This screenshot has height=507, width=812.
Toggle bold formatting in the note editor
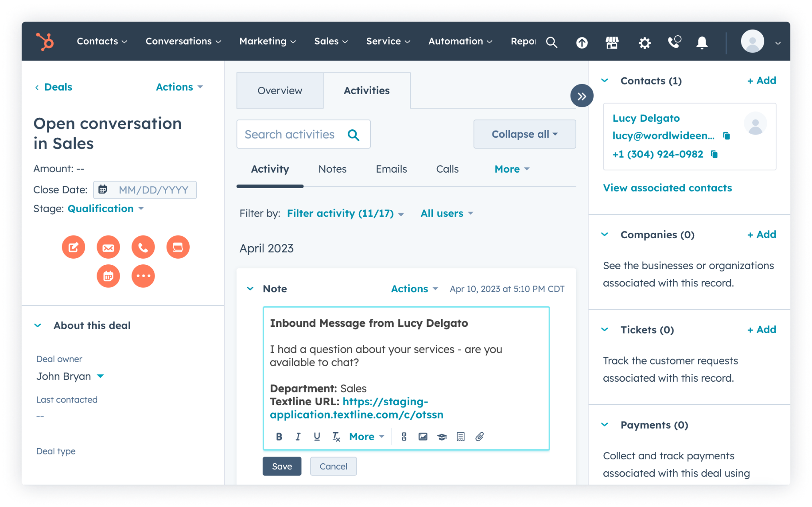[279, 437]
